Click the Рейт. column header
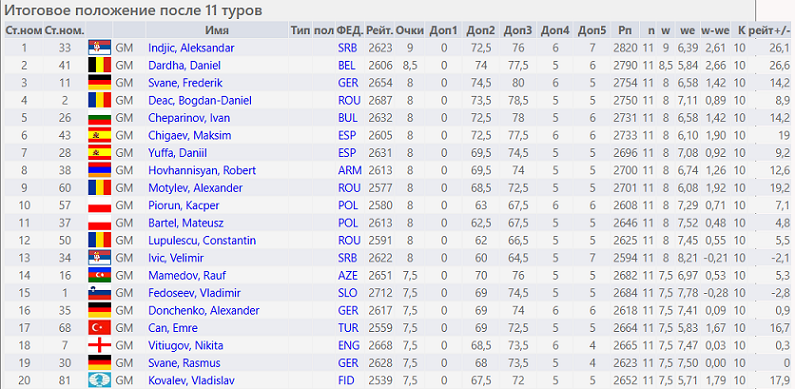Image resolution: width=795 pixels, height=389 pixels. tap(380, 30)
